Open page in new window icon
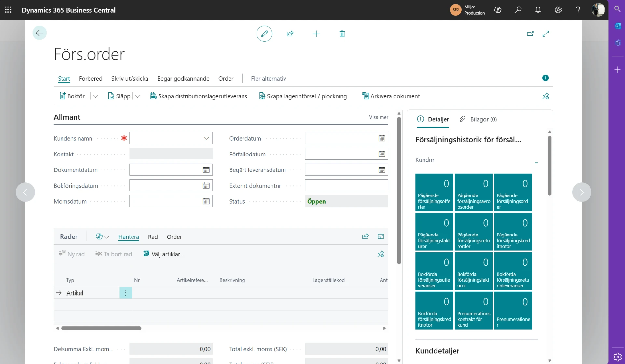 point(530,34)
